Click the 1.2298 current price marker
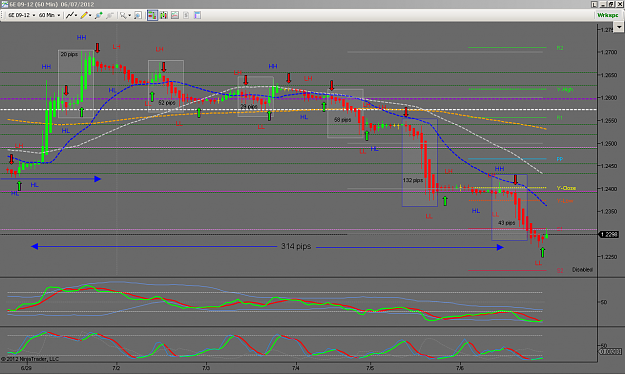625x375 pixels. (x=609, y=234)
